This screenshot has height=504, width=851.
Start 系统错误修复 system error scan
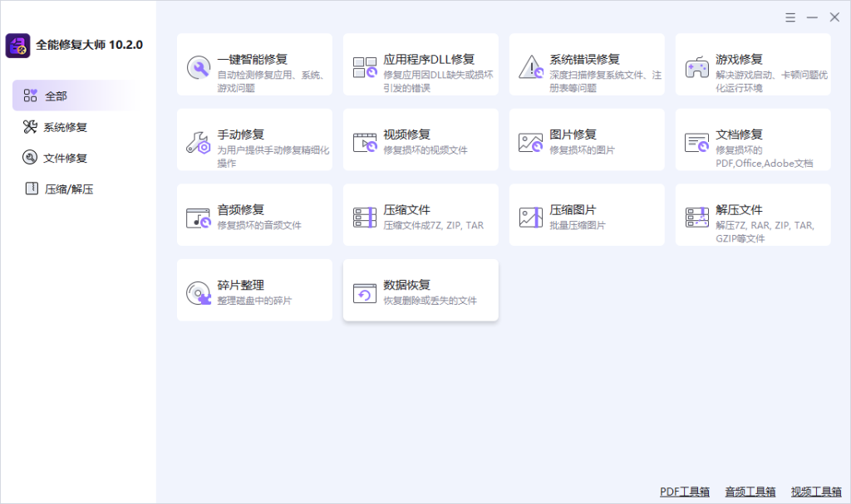coord(587,64)
